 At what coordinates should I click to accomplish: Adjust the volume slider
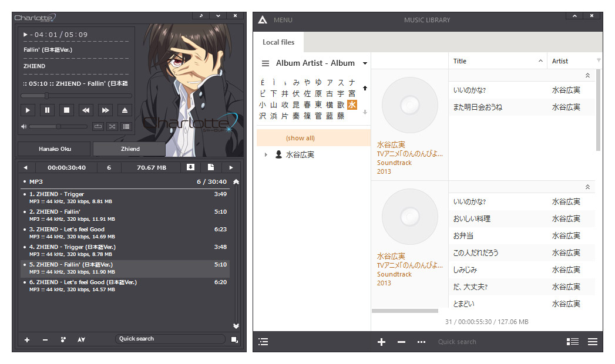pyautogui.click(x=58, y=127)
